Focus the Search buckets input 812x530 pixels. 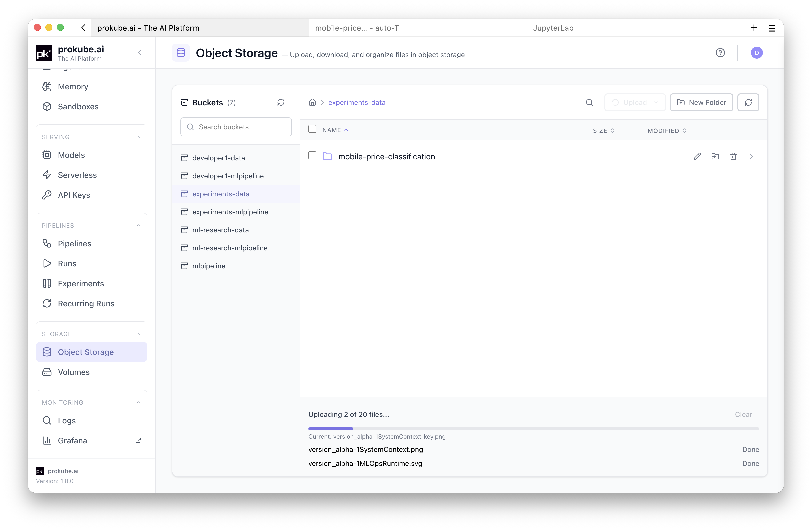pyautogui.click(x=236, y=127)
